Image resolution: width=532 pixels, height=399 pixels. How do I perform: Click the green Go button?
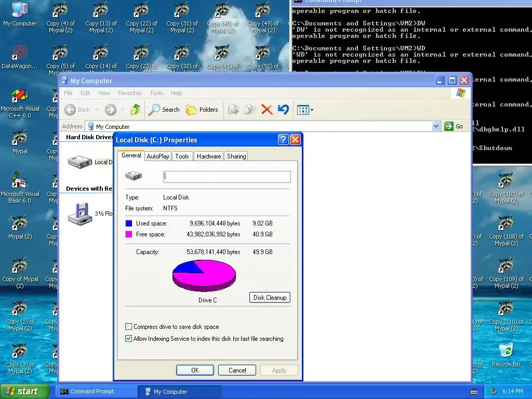pos(454,126)
